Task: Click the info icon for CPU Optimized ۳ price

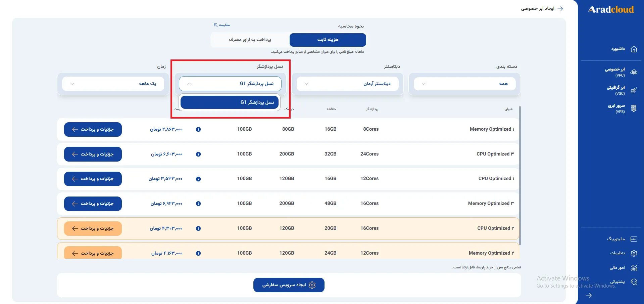Action: click(198, 154)
